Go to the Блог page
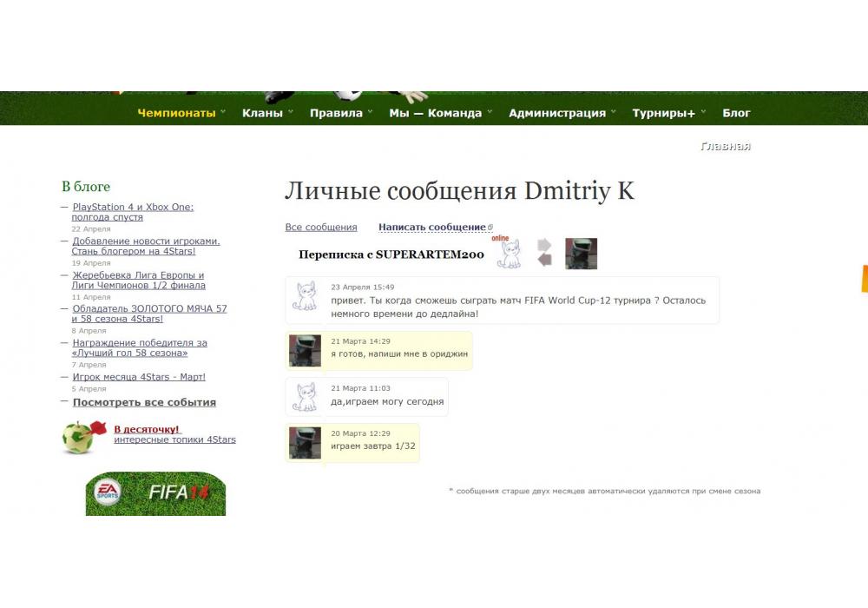This screenshot has width=868, height=608. click(x=736, y=113)
